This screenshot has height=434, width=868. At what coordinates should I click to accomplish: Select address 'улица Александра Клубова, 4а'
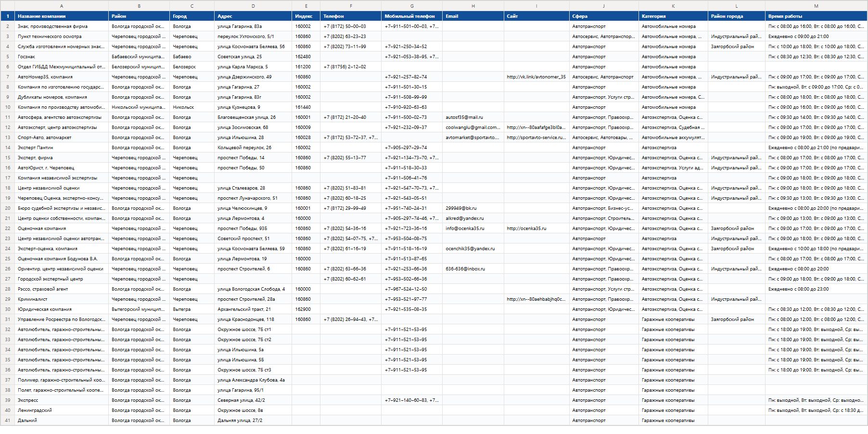pos(253,380)
